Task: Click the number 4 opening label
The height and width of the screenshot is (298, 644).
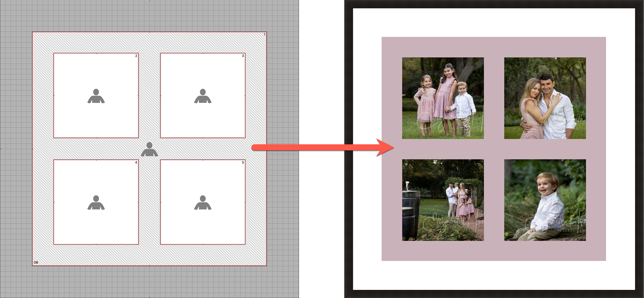Action: (x=136, y=162)
